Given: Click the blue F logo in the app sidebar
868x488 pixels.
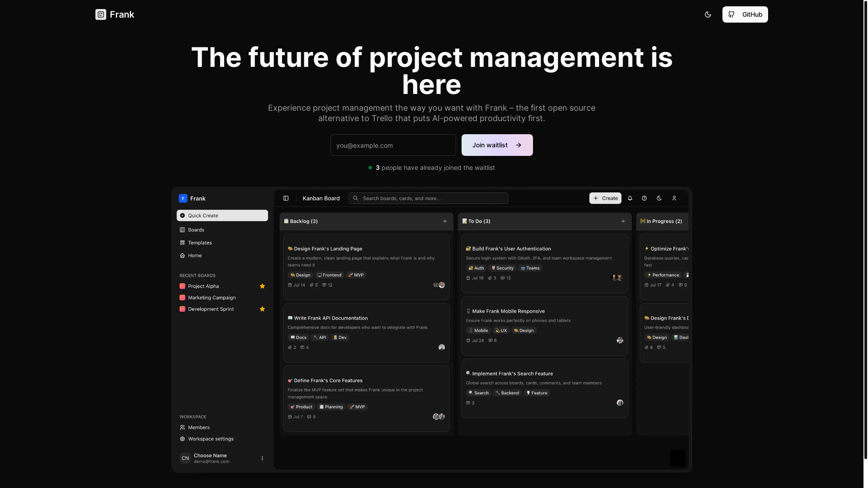Looking at the screenshot, I should click(183, 198).
